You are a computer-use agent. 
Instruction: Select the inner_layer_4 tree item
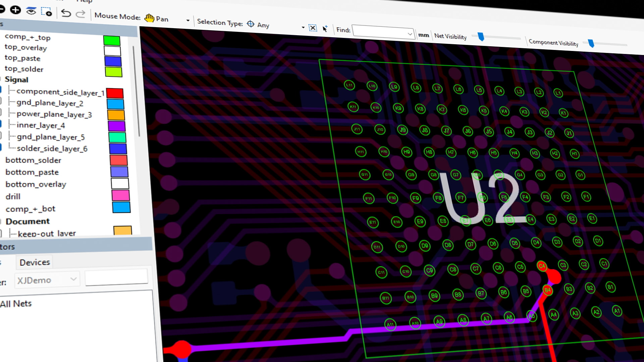point(41,125)
